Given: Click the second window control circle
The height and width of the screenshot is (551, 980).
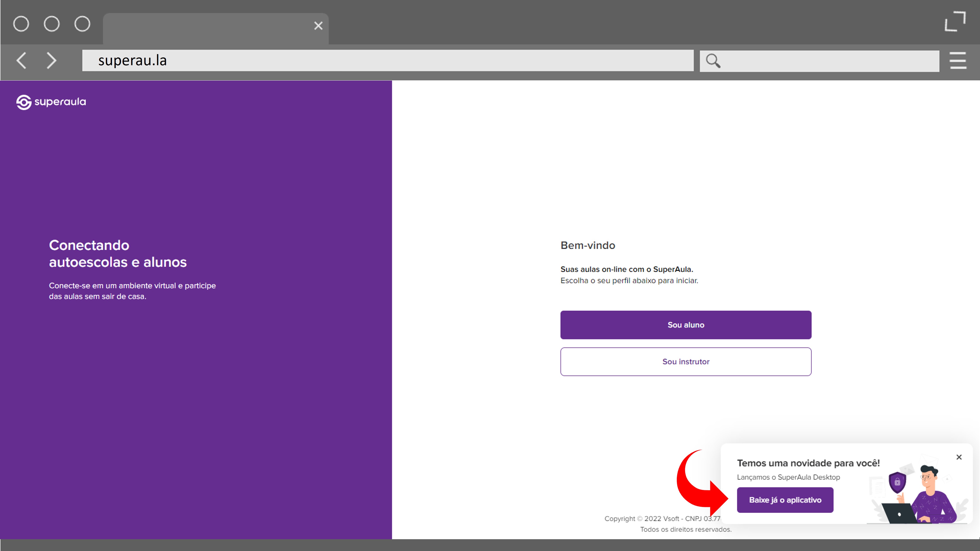Looking at the screenshot, I should [x=52, y=24].
